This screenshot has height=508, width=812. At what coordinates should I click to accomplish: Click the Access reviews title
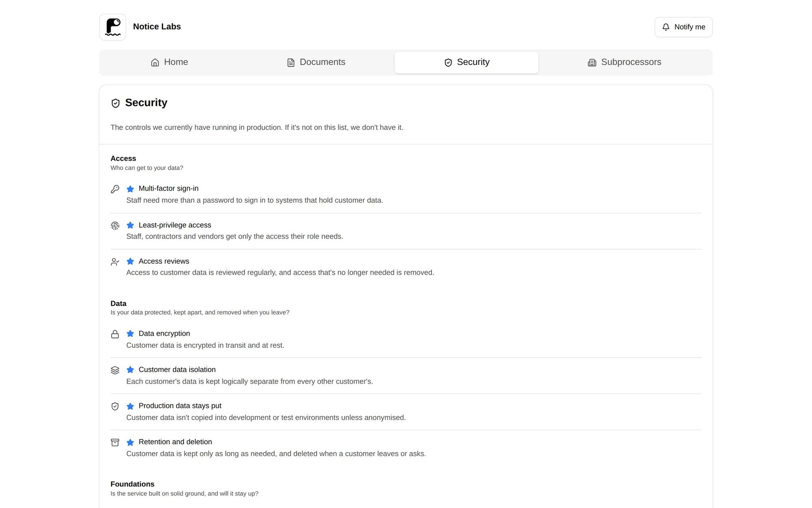(164, 261)
